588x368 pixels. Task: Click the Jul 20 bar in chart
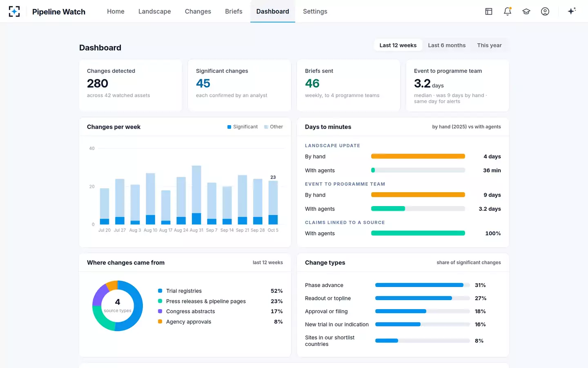click(105, 206)
